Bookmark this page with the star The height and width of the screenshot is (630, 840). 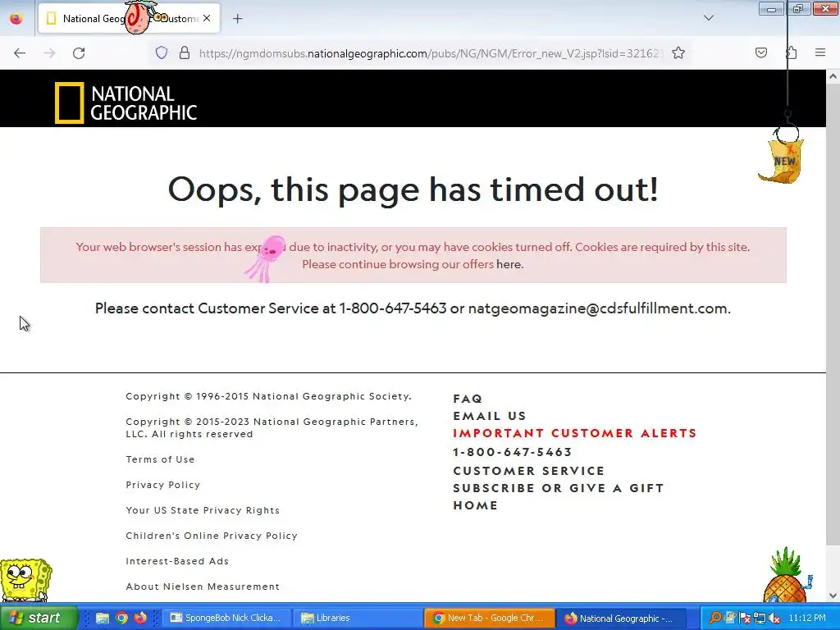tap(678, 52)
